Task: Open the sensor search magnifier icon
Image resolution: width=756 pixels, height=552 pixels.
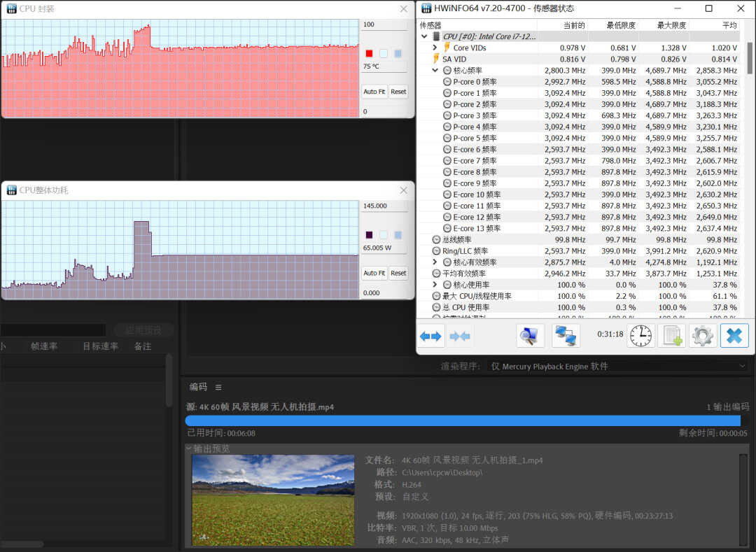Action: point(530,337)
